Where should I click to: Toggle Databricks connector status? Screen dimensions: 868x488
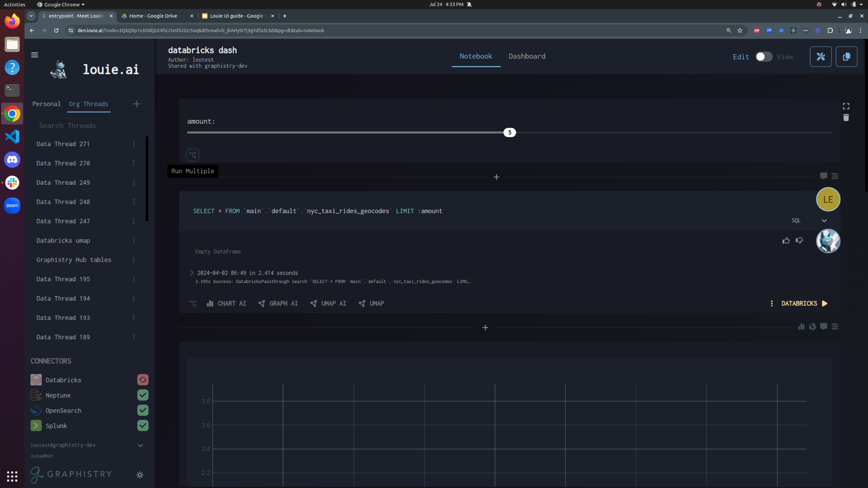143,380
